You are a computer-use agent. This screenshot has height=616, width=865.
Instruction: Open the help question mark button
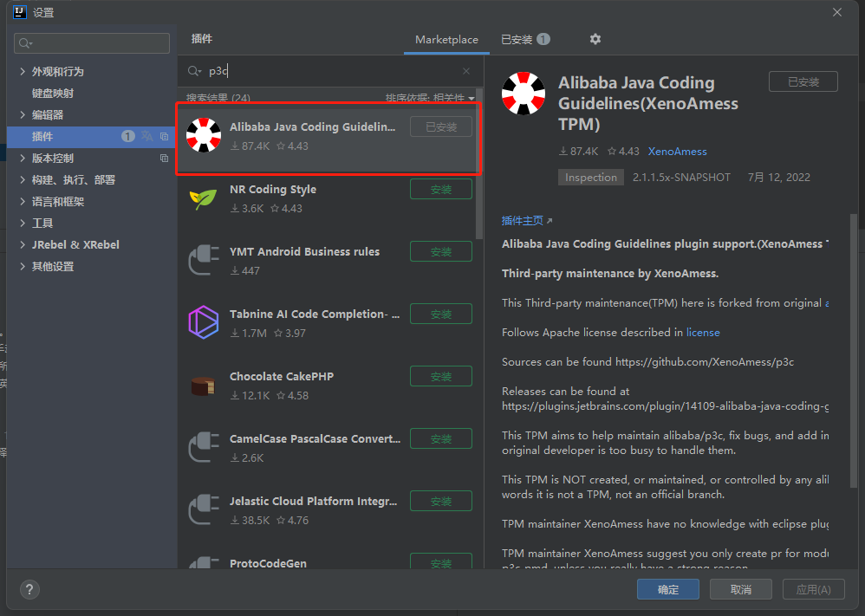coord(29,589)
